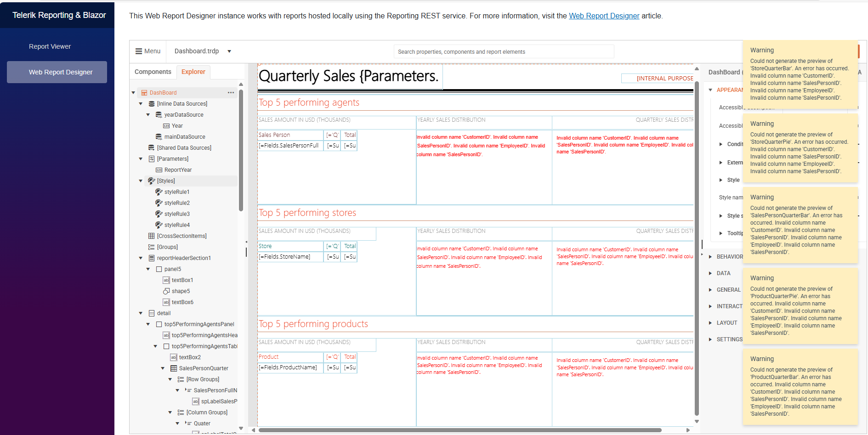Expand the LAYOUT properties group
868x435 pixels.
pos(711,323)
